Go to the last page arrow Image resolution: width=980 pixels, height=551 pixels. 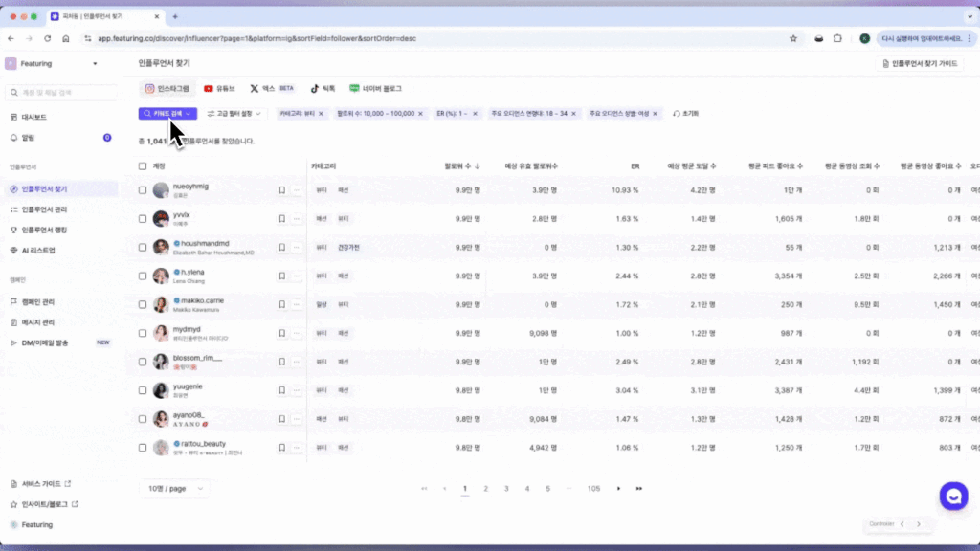click(x=638, y=489)
